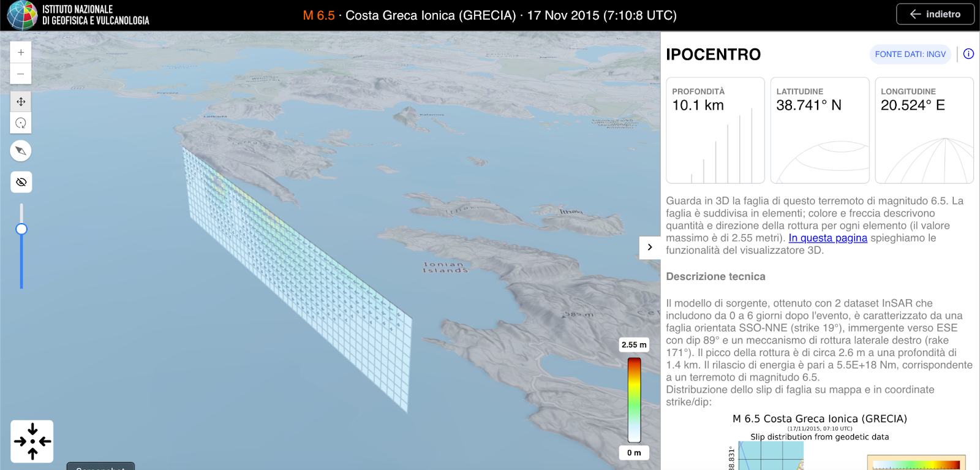
Task: Toggle layer visibility with crossed-eye icon
Action: pyautogui.click(x=21, y=182)
